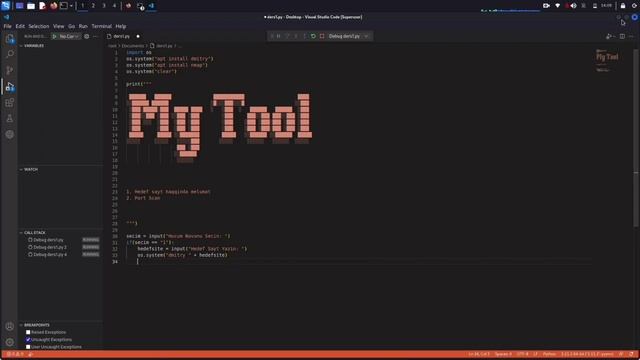Click the globe-shaped icon in activity bar
640x360 pixels.
point(10,134)
